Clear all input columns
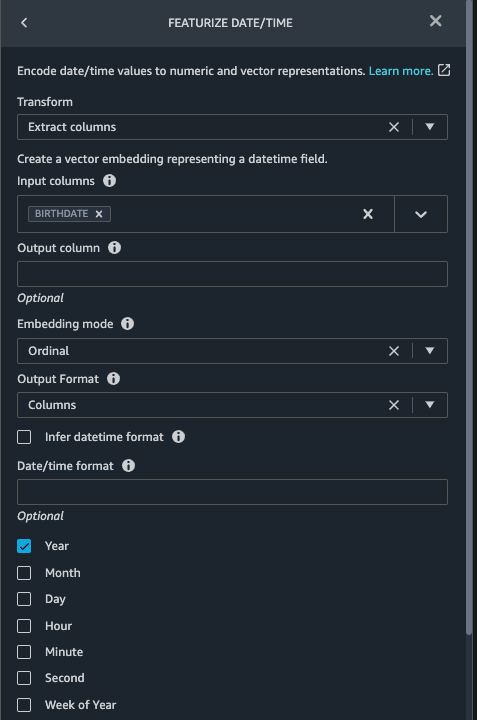The width and height of the screenshot is (477, 720). click(368, 214)
